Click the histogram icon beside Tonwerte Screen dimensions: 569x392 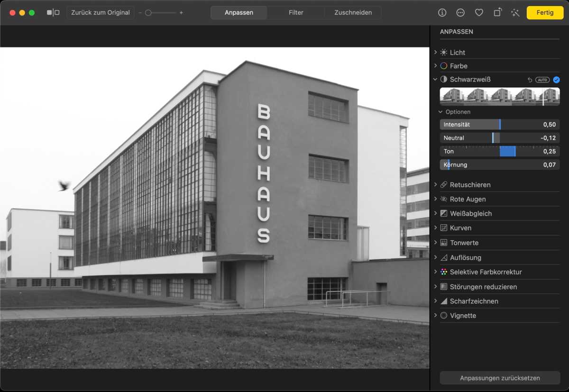pyautogui.click(x=444, y=243)
